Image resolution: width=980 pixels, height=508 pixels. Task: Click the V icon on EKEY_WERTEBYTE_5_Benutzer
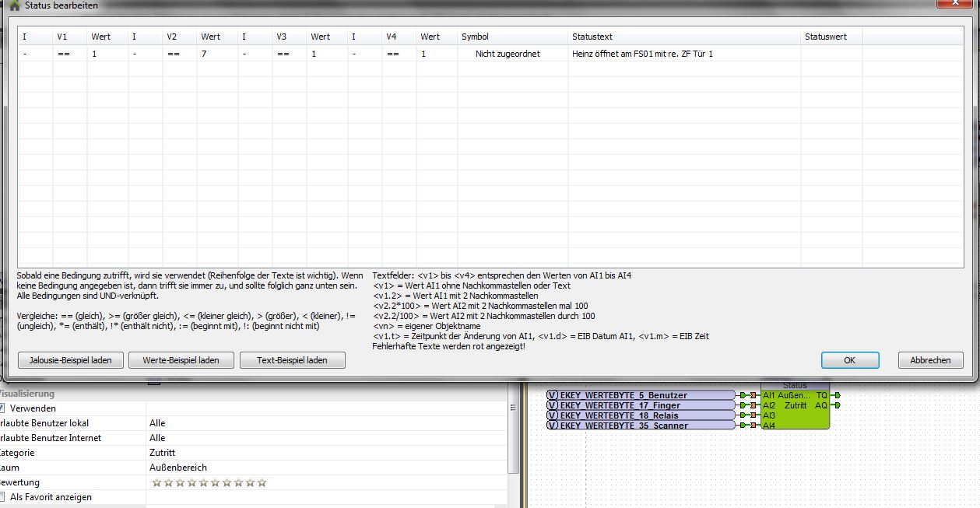[x=553, y=395]
